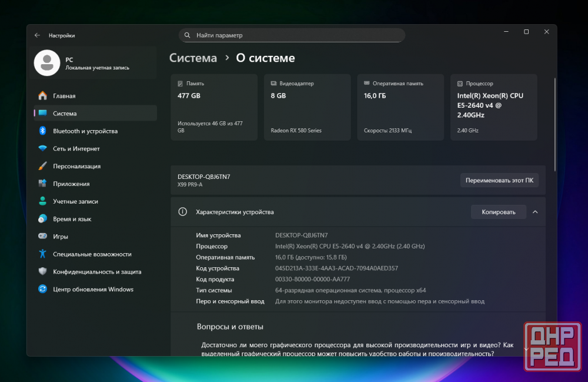The image size is (588, 382).
Task: Click the Имя устройства value DESKTOP-QBJ6TN7
Action: click(302, 235)
